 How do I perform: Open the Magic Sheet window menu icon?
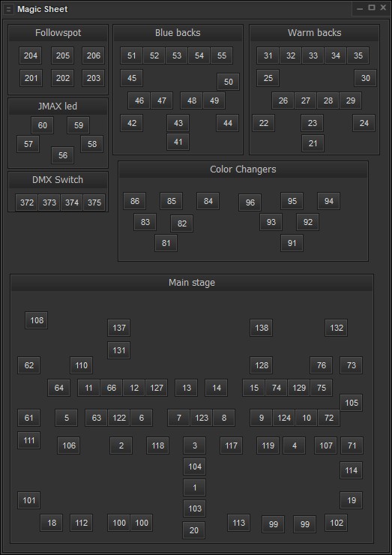[x=9, y=10]
